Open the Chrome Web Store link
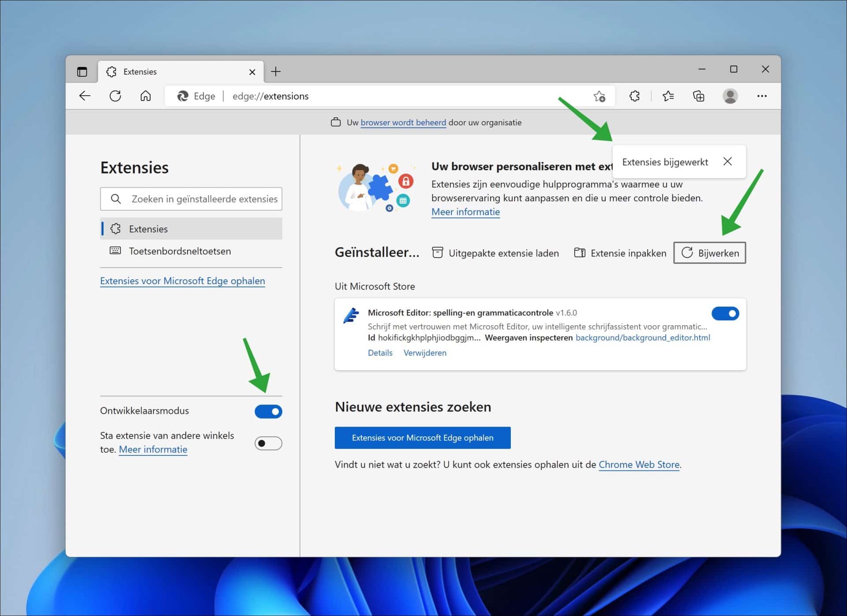Viewport: 847px width, 616px height. click(639, 464)
